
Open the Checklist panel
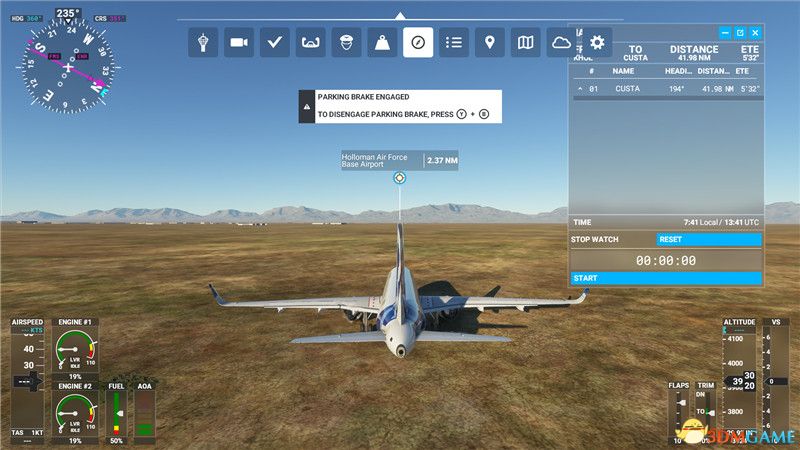[275, 42]
